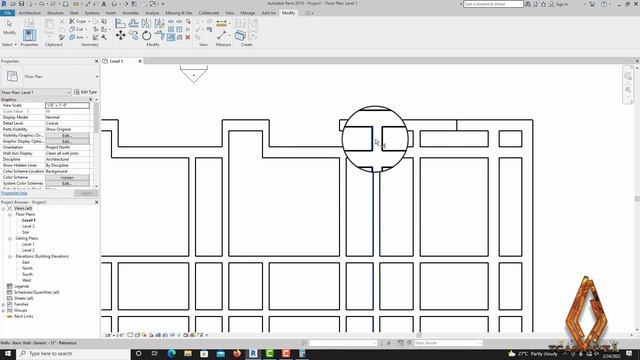Viewport: 640px width, 360px height.
Task: Select the Move tool in Modify panel
Action: click(x=120, y=36)
